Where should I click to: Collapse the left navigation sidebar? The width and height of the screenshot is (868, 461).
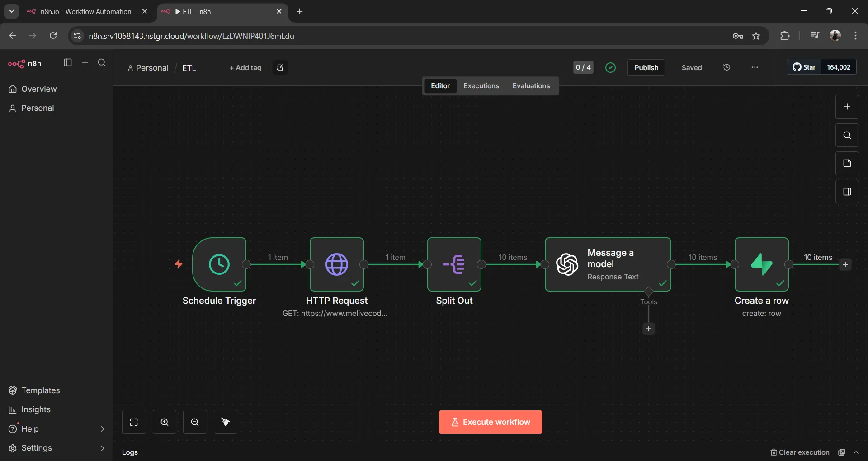68,63
